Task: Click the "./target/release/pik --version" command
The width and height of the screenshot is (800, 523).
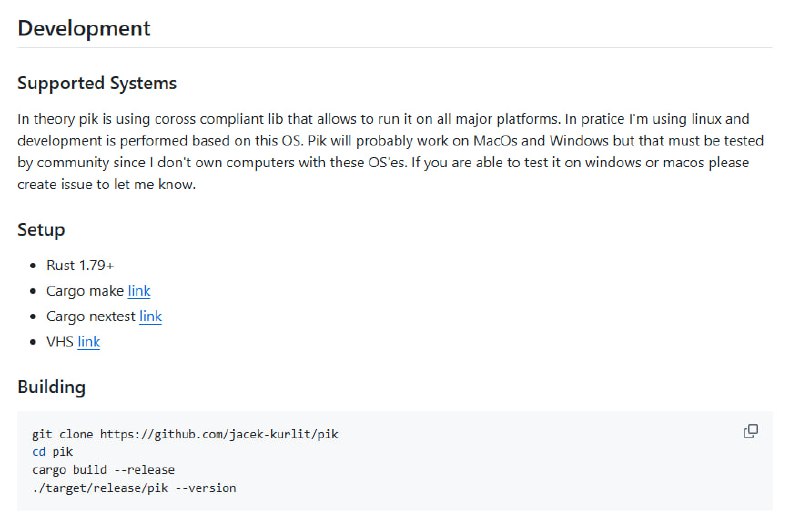Action: 134,488
